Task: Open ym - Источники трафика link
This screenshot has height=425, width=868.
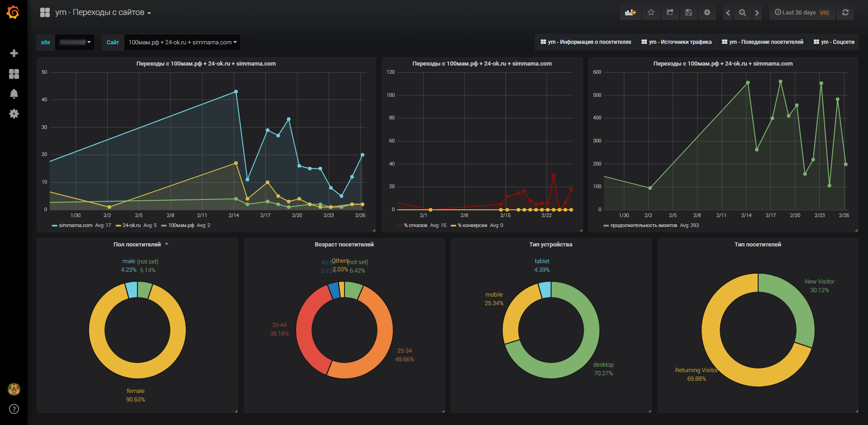Action: pyautogui.click(x=676, y=42)
